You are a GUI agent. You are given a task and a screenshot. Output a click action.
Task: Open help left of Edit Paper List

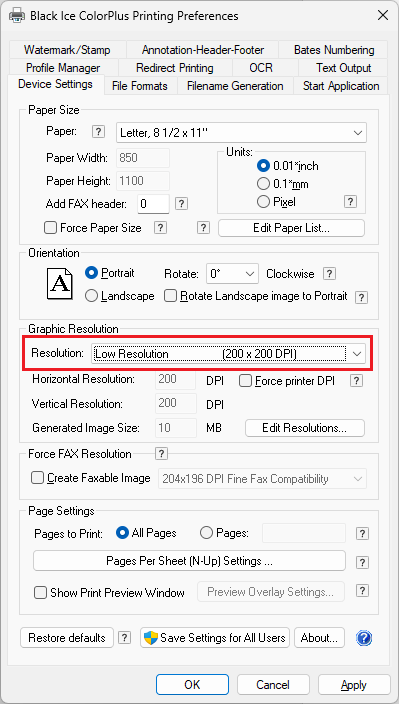pyautogui.click(x=203, y=228)
